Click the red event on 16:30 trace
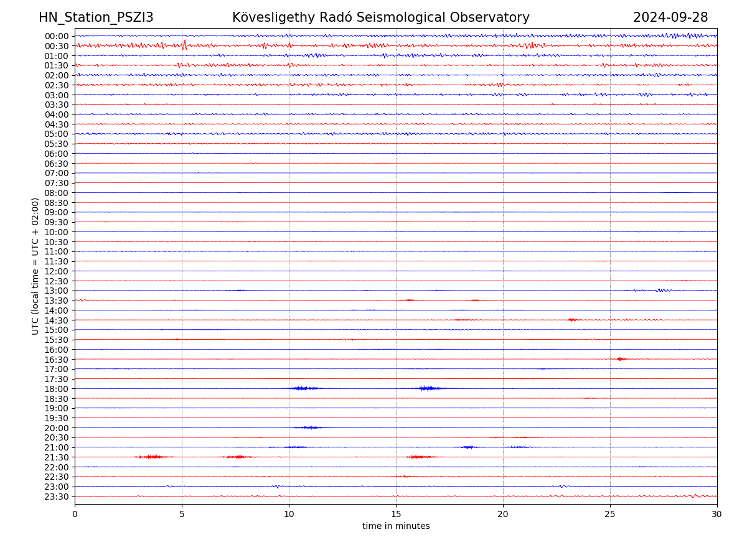Viewport: 747px width, 560px height. coord(620,359)
